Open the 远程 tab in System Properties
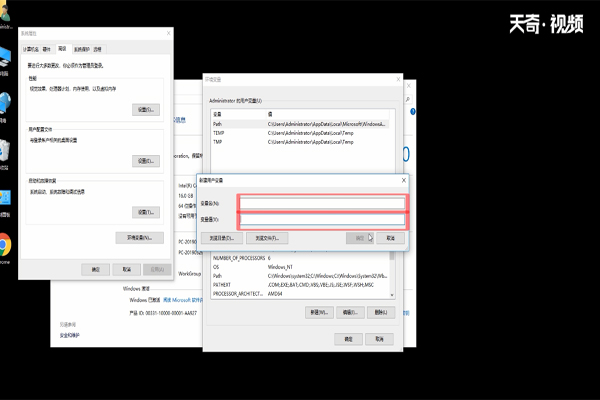 (x=98, y=49)
